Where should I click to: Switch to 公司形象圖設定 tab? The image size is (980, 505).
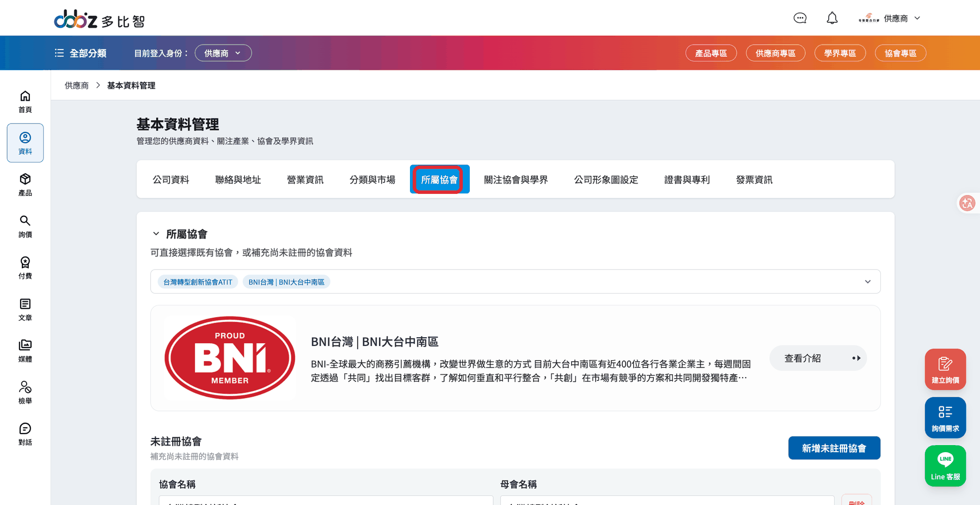tap(606, 179)
